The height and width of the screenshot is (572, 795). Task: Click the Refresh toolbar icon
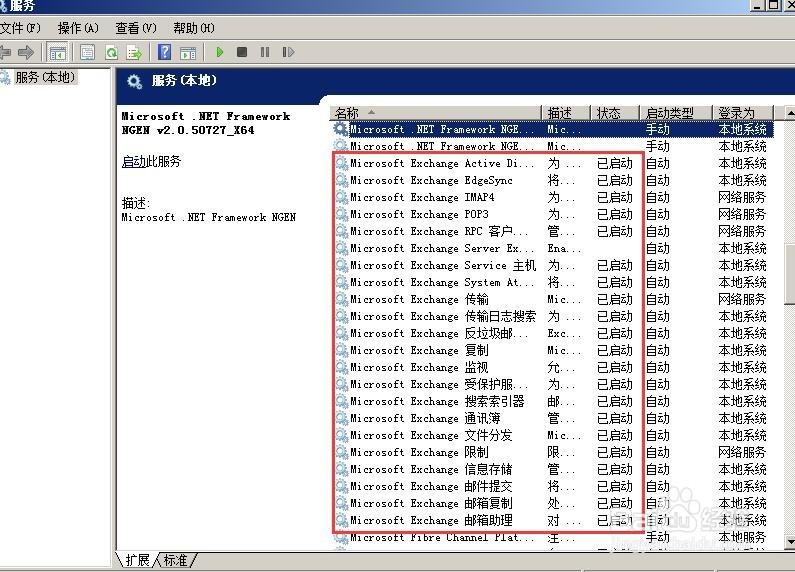coord(111,52)
